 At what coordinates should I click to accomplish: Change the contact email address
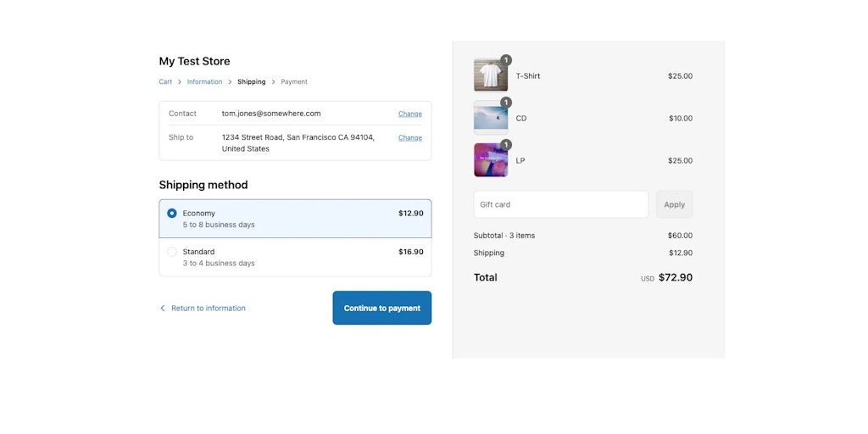pos(410,114)
